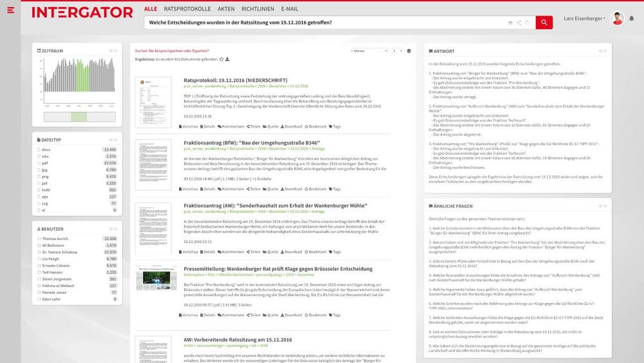Check the png file type filter

[x=39, y=177]
